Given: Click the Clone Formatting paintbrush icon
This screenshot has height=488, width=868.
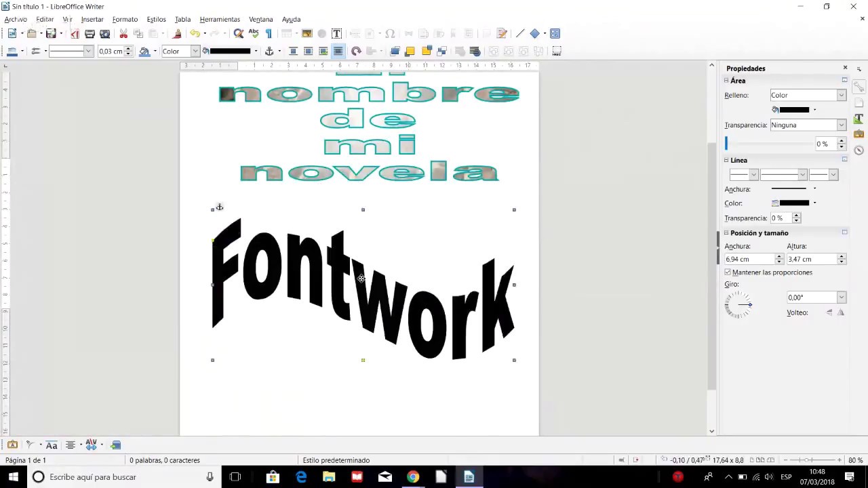Looking at the screenshot, I should coord(178,33).
